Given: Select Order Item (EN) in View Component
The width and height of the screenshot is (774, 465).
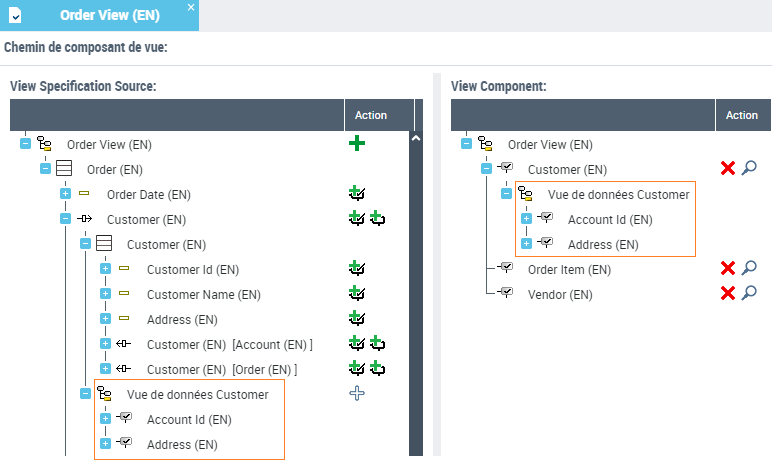Looking at the screenshot, I should 568,269.
